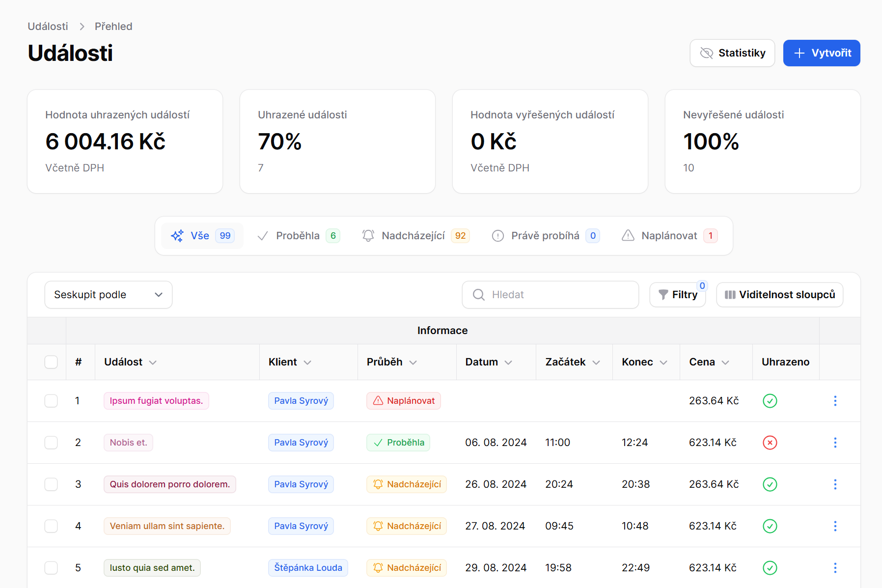Switch to the Právě probíhá tab
The image size is (882, 588).
[546, 236]
